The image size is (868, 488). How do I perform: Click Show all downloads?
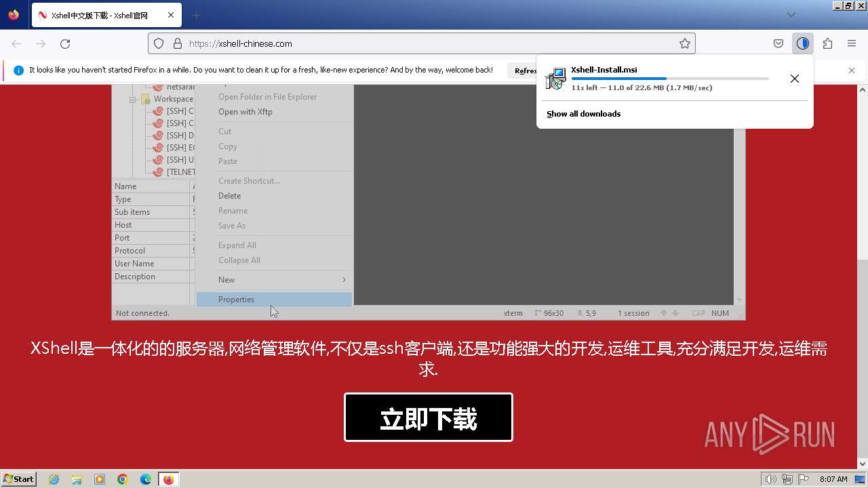(x=583, y=114)
